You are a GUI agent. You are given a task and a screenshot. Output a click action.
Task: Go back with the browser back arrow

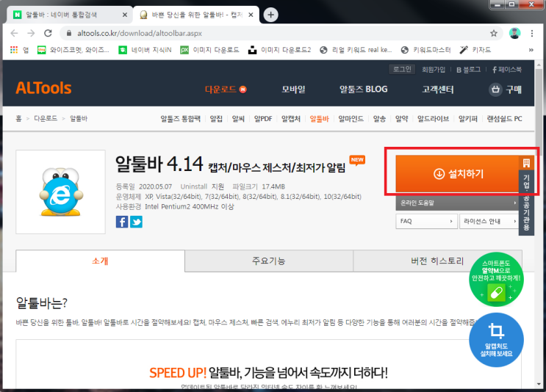point(14,33)
